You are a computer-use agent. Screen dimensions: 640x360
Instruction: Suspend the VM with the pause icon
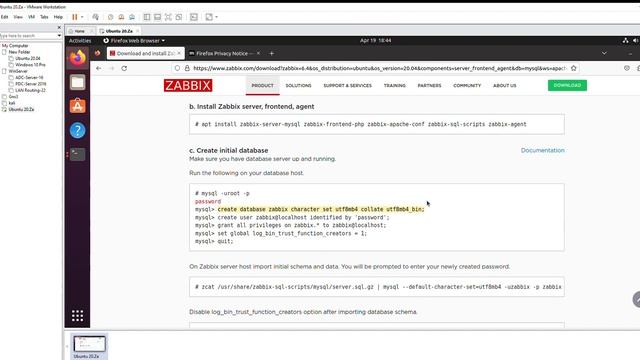point(75,17)
